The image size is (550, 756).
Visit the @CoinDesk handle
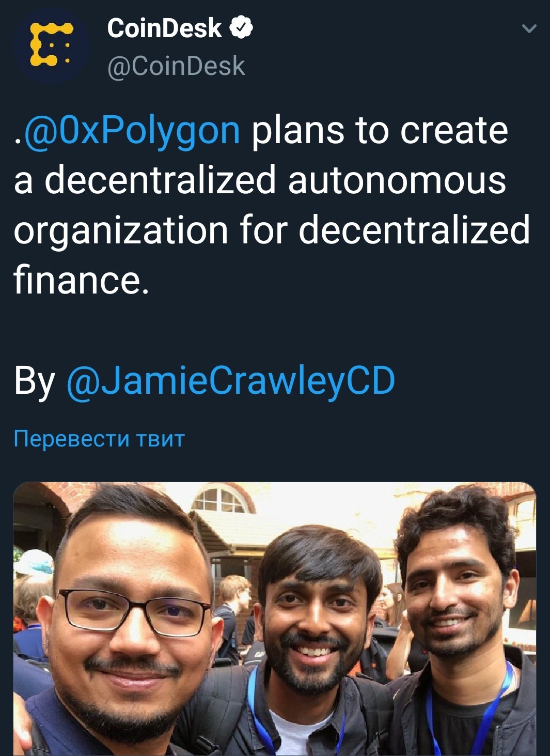tap(176, 66)
